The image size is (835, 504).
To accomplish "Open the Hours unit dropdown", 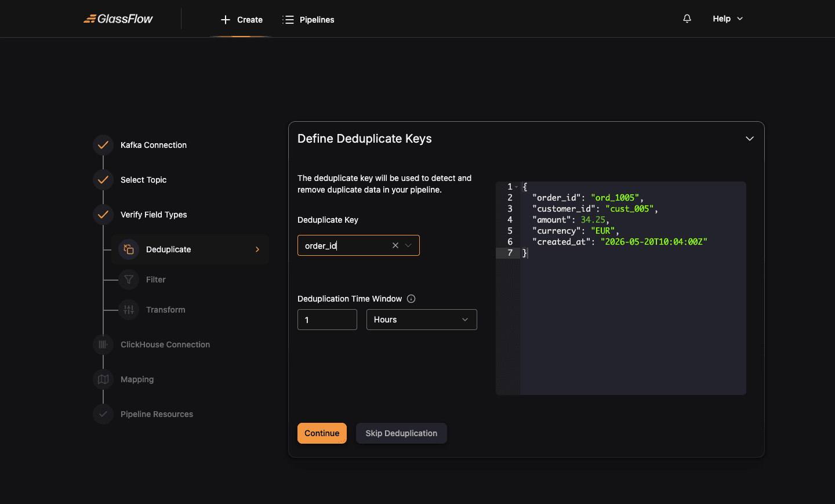I will coord(422,320).
